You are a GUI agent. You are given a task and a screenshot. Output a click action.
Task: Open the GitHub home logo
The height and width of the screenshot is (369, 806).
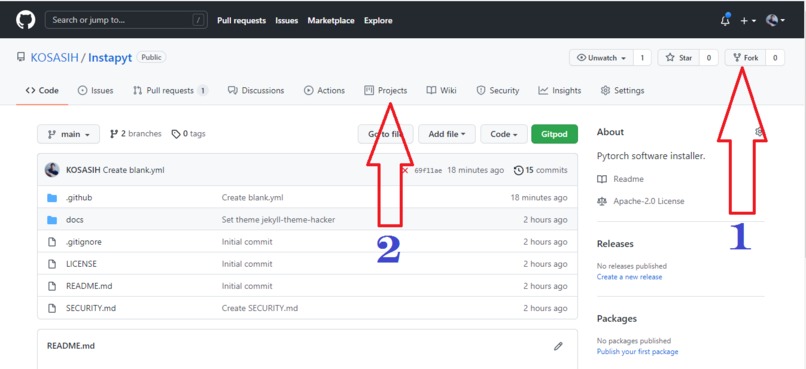point(25,20)
